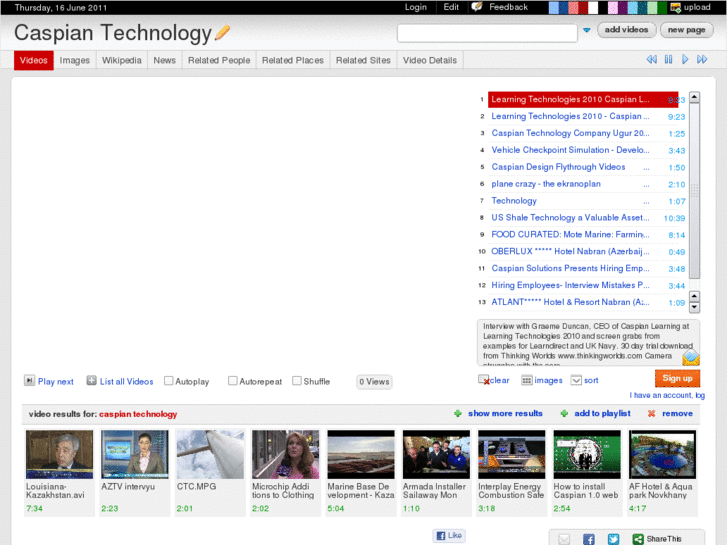Open the blue dropdown arrow beside search box

click(587, 30)
